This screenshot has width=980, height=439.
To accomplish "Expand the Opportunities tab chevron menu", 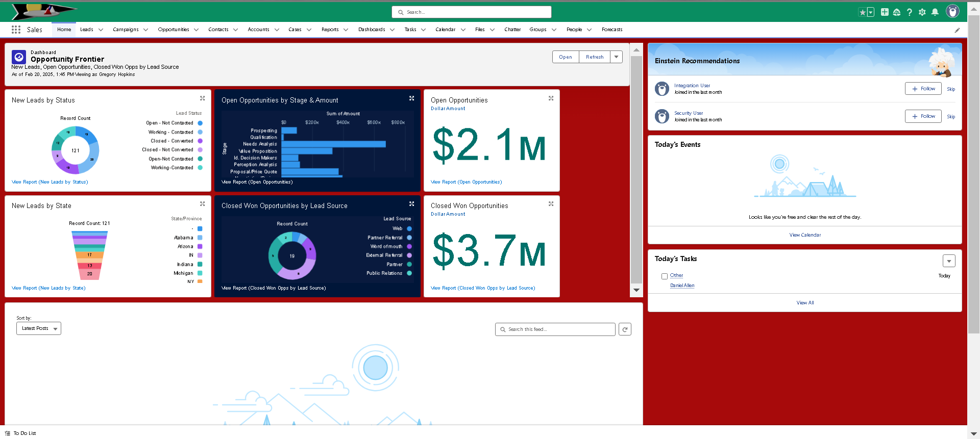I will coord(197,30).
